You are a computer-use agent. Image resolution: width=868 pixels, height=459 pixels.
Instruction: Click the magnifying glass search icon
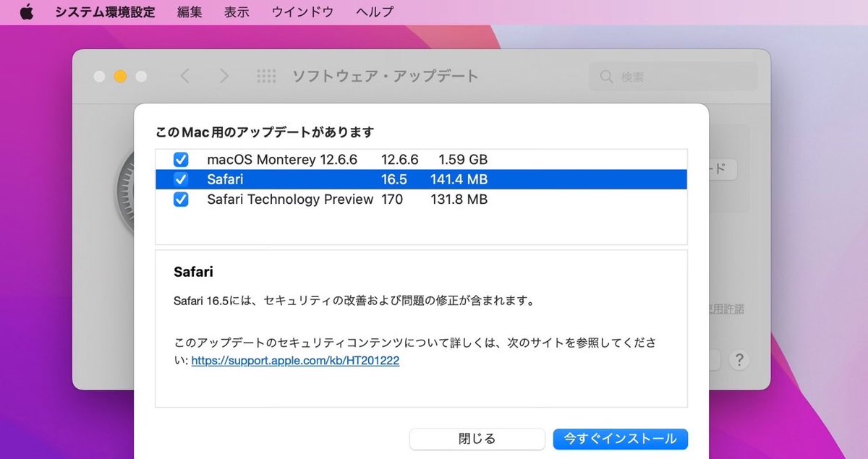[x=608, y=77]
